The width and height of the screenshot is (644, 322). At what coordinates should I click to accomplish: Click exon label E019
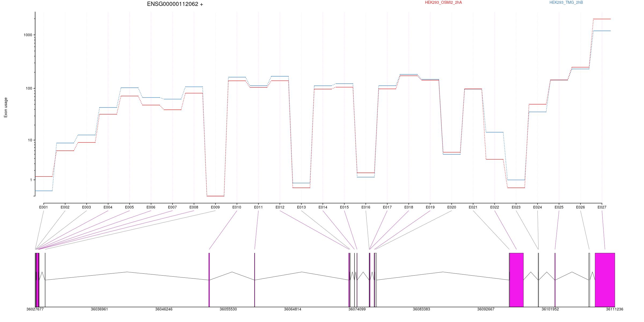tap(430, 207)
